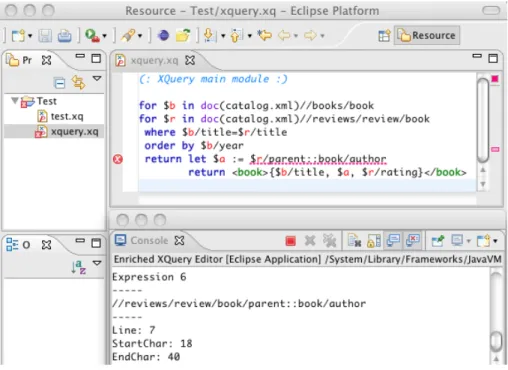508x370 pixels.
Task: Toggle Link with Editor in project explorer
Action: pyautogui.click(x=78, y=82)
